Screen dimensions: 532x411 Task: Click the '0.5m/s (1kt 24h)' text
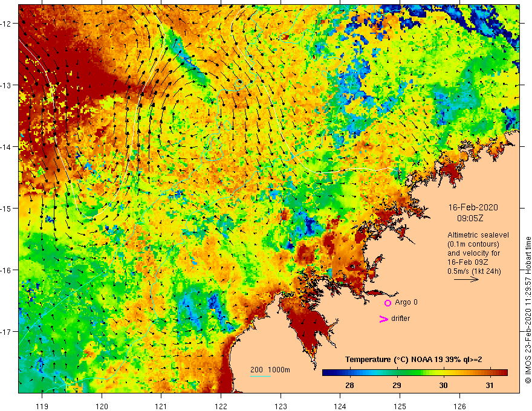[474, 271]
